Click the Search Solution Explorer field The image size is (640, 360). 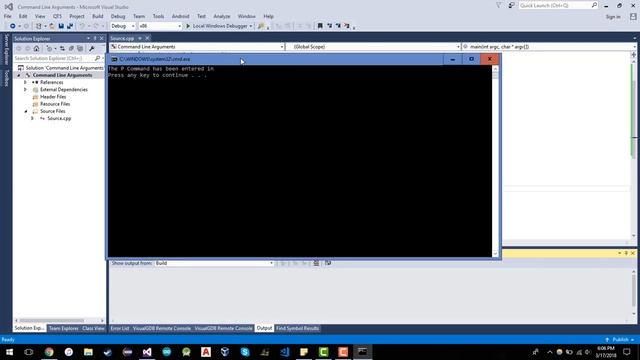tap(54, 58)
